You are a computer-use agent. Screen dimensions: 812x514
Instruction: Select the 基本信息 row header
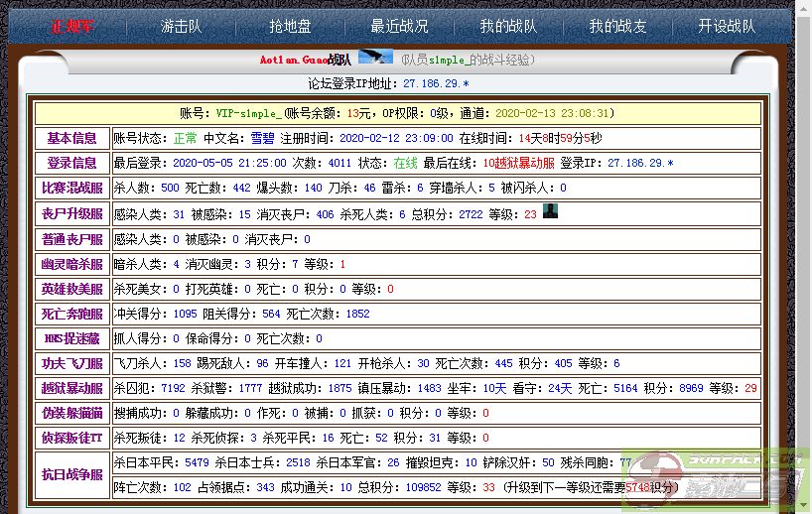(x=71, y=138)
